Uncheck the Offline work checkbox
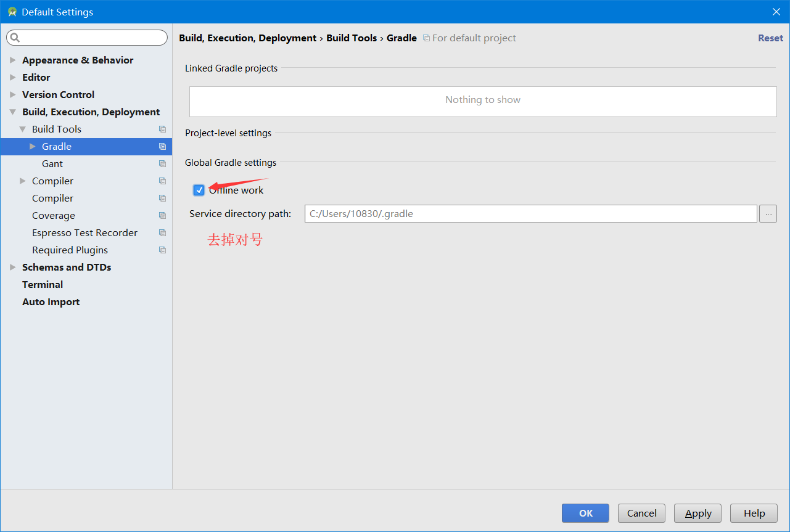 (199, 190)
